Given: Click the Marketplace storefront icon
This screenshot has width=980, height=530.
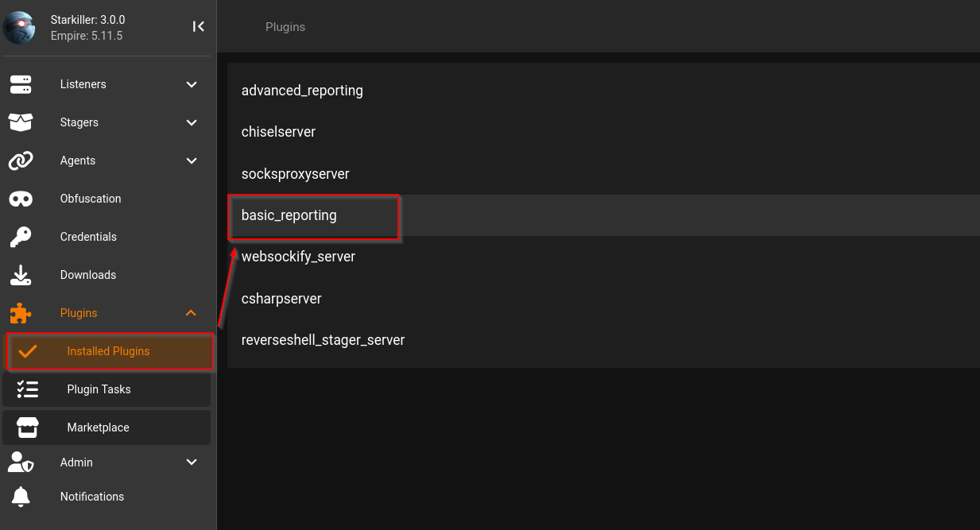Looking at the screenshot, I should point(28,427).
